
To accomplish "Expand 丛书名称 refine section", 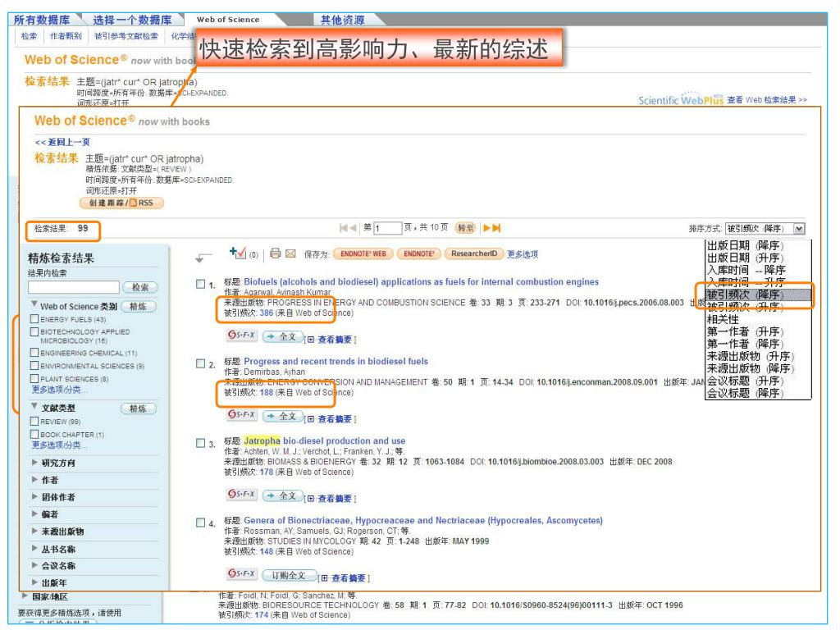I will click(x=34, y=549).
